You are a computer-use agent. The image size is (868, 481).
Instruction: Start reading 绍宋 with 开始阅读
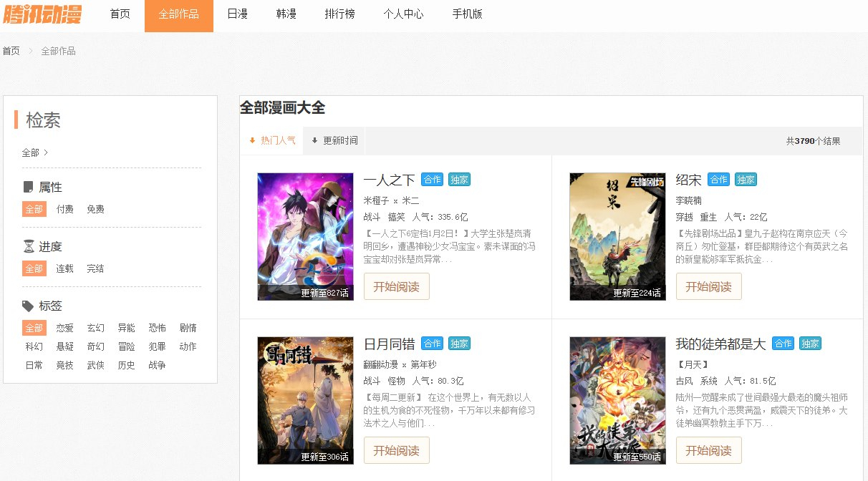[x=709, y=286]
